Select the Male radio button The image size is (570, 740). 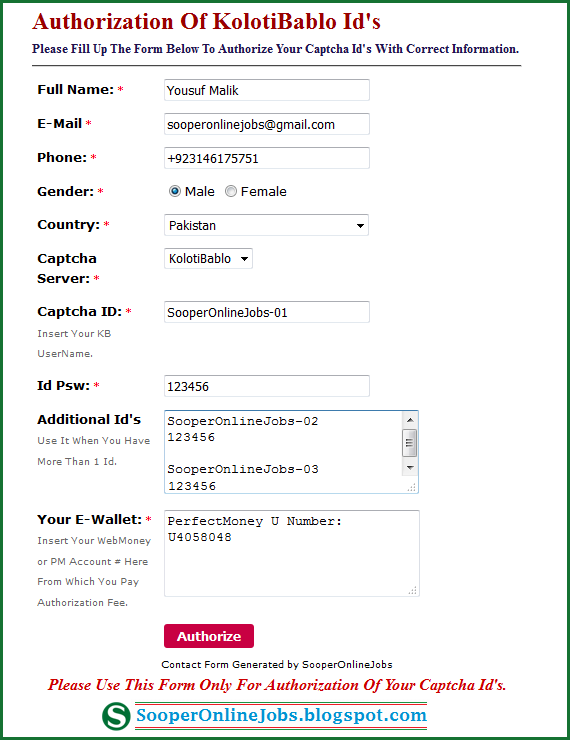pos(175,191)
